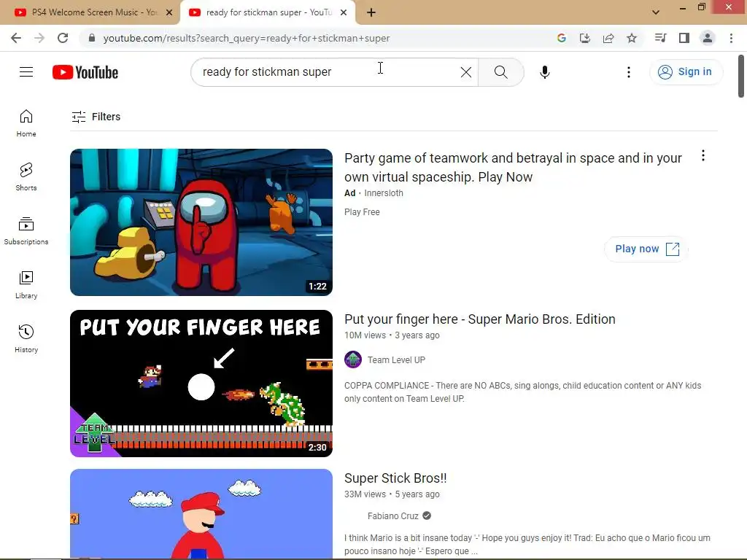Open the ad title 'Party game of teamwork'
Screen dimensions: 747x560
tap(513, 167)
